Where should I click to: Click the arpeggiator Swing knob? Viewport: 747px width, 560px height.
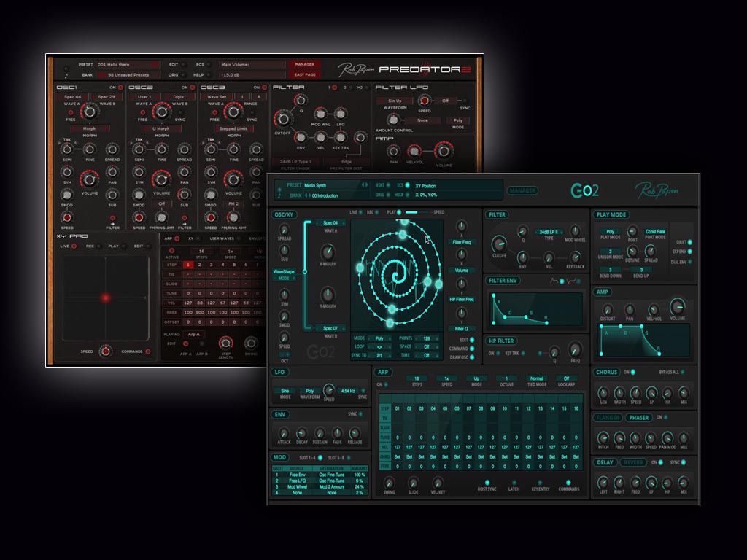tap(390, 482)
